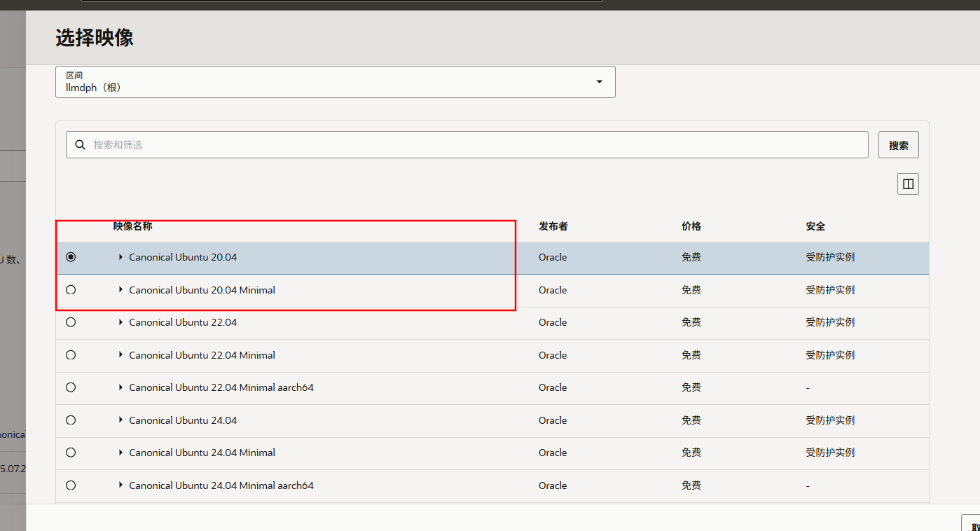Click 免费 price in Ubuntu 24.04 Minimal row
The height and width of the screenshot is (531, 980).
691,453
